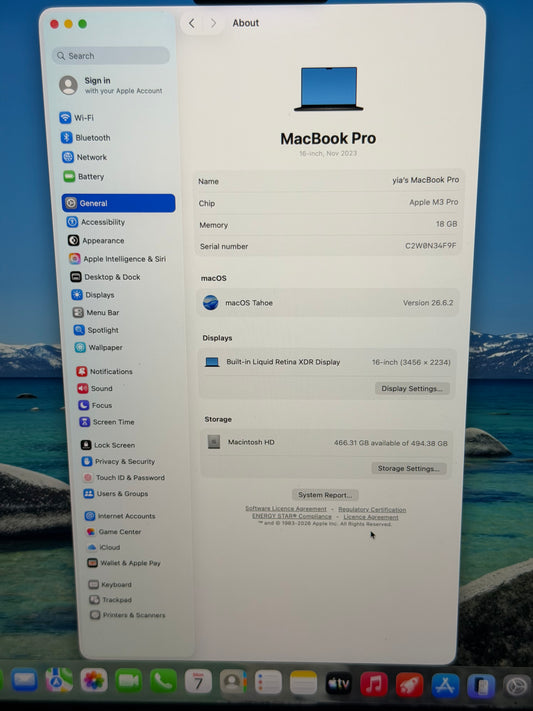Open Notes from the Dock
This screenshot has height=711, width=533.
(303, 682)
